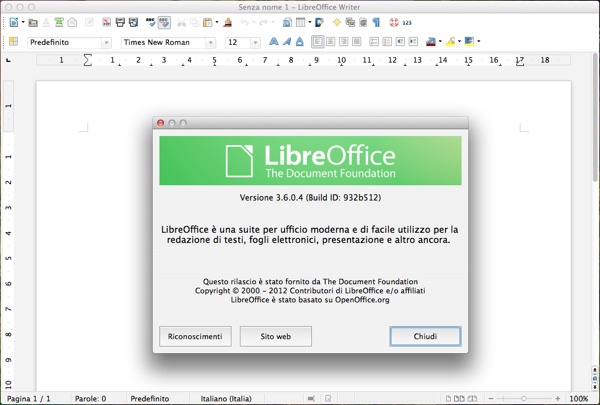Toggle Italic formatting icon
The width and height of the screenshot is (600, 405).
pyautogui.click(x=287, y=41)
